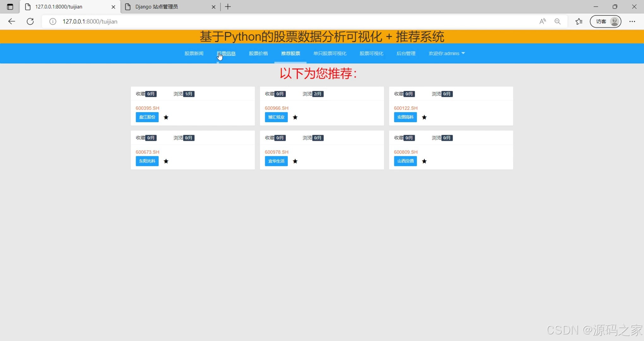
Task: Click the zoom magnifier in address bar
Action: pyautogui.click(x=558, y=21)
